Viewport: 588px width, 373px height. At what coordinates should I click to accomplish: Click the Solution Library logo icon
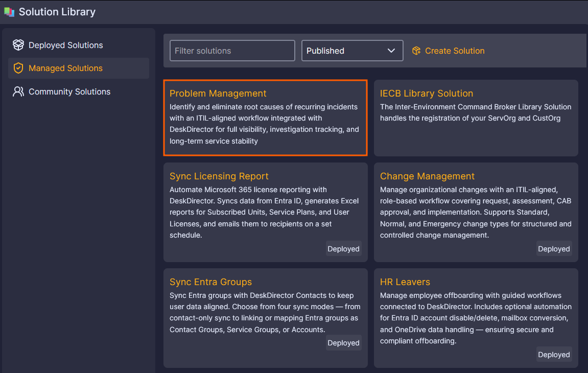coord(9,12)
